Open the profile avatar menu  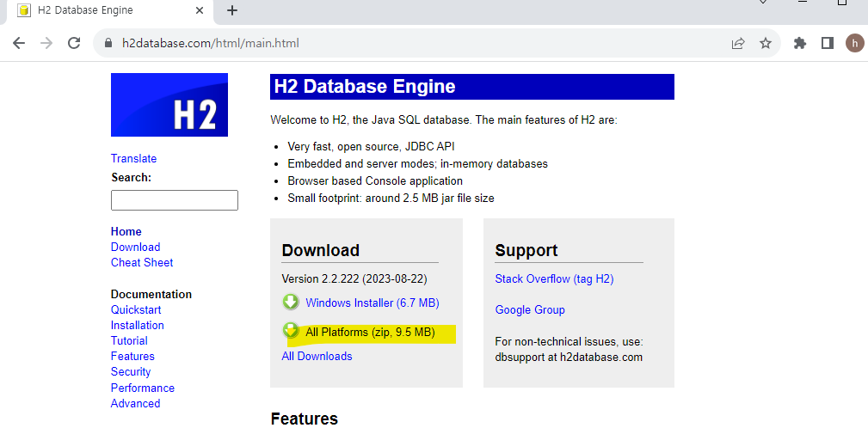pos(855,43)
